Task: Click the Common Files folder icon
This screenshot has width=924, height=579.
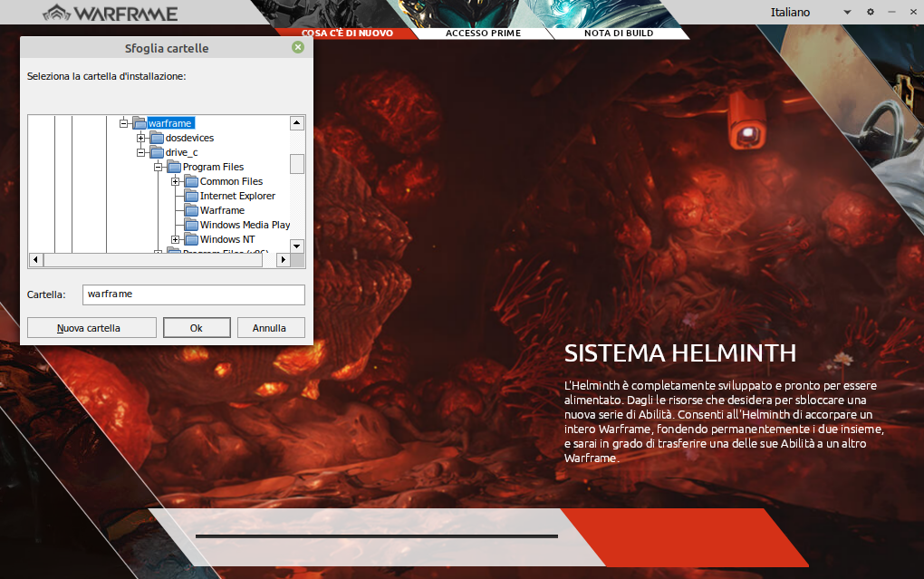Action: click(191, 181)
